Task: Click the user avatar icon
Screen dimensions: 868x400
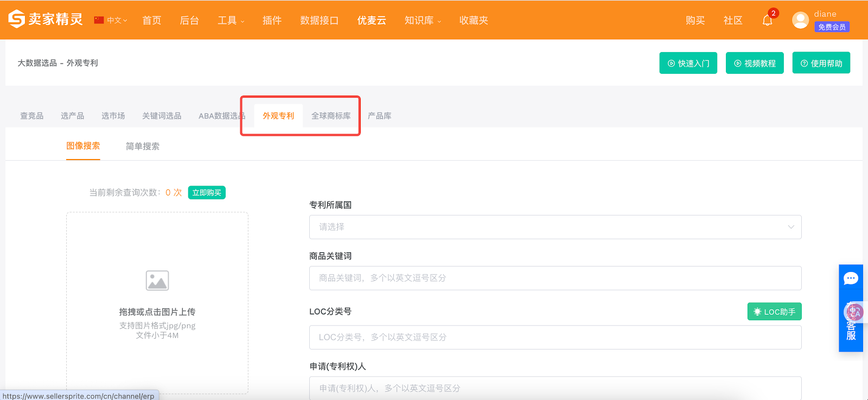Action: (x=800, y=21)
